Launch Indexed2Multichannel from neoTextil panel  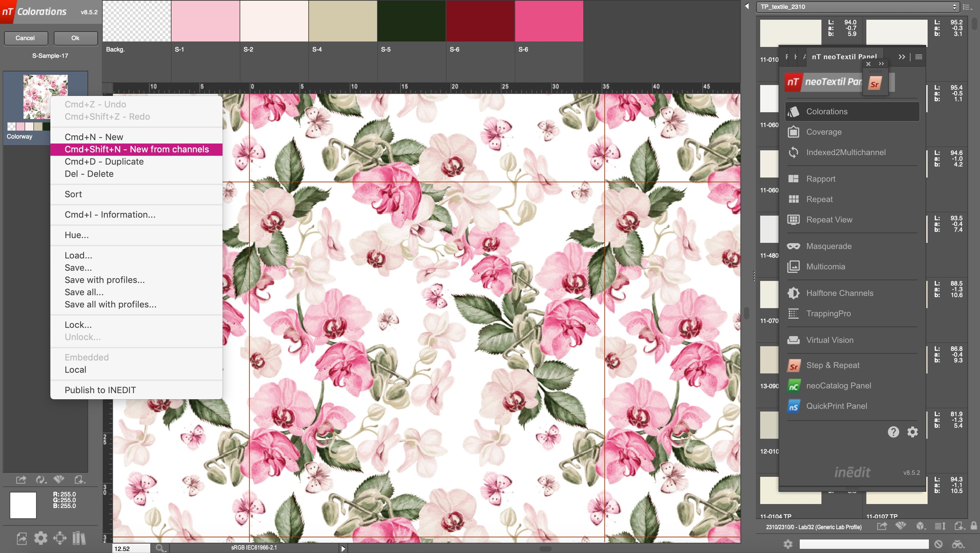click(845, 152)
